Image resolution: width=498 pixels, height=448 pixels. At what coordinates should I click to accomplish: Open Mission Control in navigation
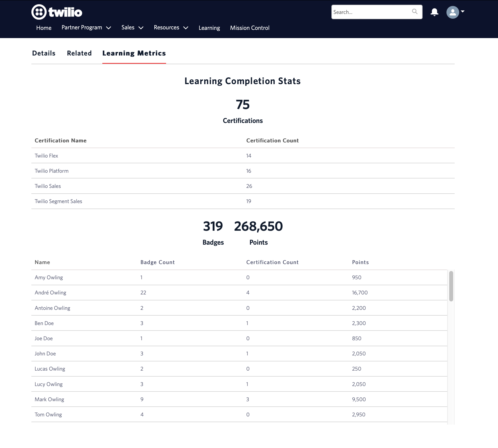click(x=249, y=28)
